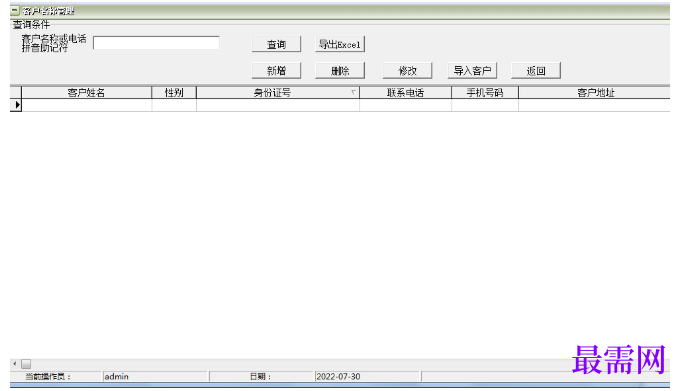Viewport: 684px width, 391px height.
Task: Click the 删除 delete button
Action: coord(340,71)
